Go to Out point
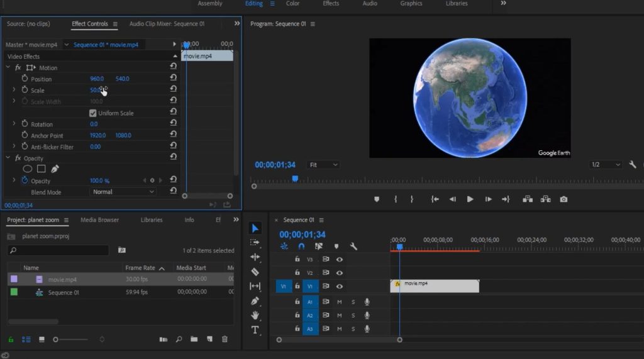 click(x=506, y=199)
